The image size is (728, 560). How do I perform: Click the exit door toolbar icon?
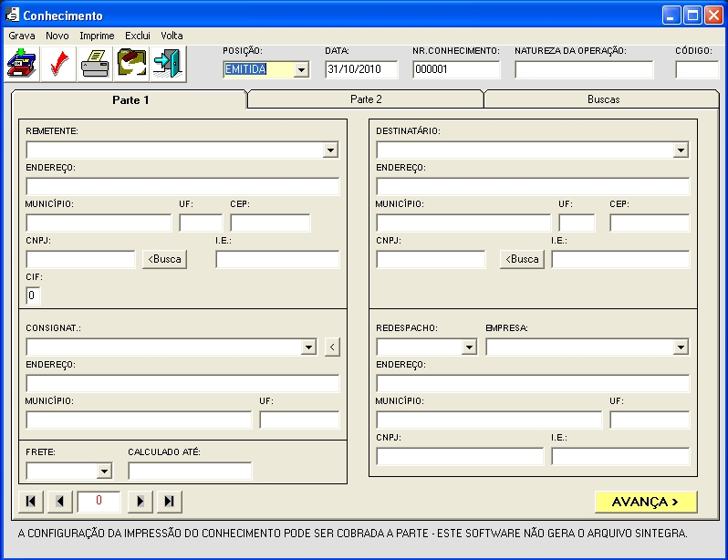click(x=167, y=65)
